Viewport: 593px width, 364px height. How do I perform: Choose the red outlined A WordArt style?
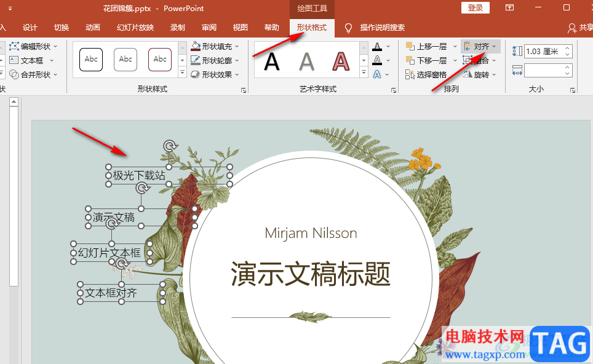coord(341,61)
